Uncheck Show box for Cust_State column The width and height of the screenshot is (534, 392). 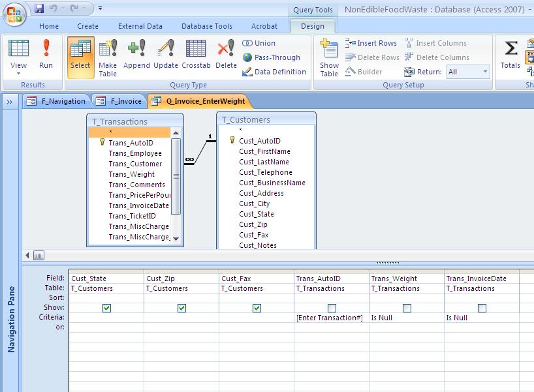[x=107, y=308]
